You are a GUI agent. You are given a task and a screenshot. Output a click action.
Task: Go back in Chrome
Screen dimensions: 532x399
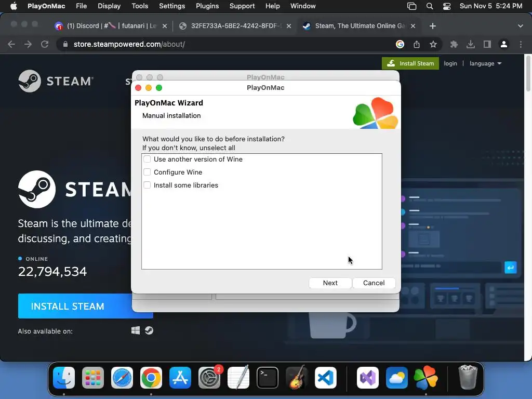pyautogui.click(x=11, y=44)
